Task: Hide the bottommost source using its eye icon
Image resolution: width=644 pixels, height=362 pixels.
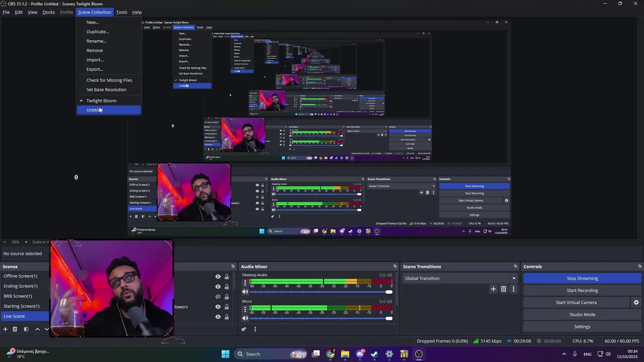Action: tap(218, 317)
